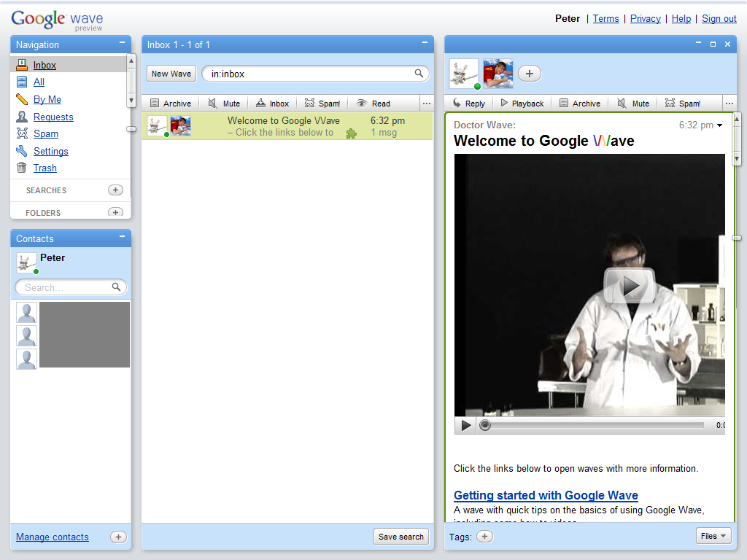Click the search magnifier in the inbox search box
The image size is (747, 560).
click(419, 74)
